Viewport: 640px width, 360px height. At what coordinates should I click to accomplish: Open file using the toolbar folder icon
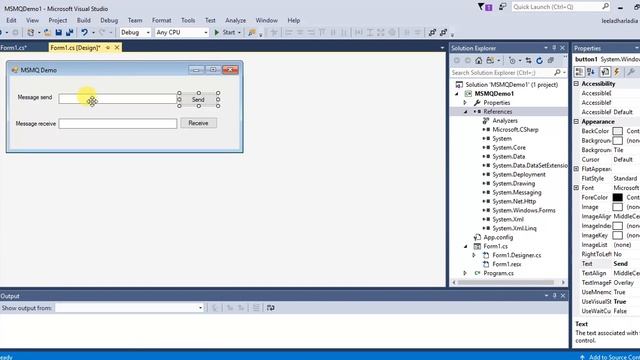[x=47, y=32]
